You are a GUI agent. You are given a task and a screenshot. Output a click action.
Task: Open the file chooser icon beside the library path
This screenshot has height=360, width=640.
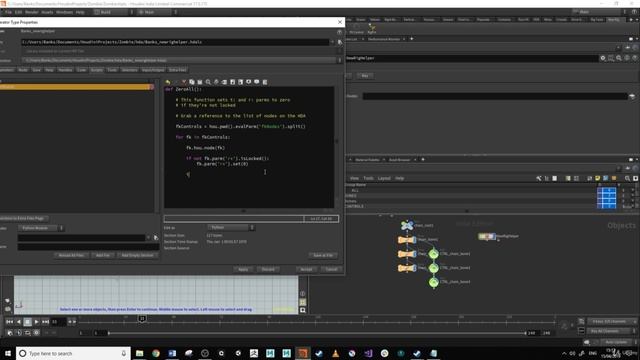tap(340, 42)
